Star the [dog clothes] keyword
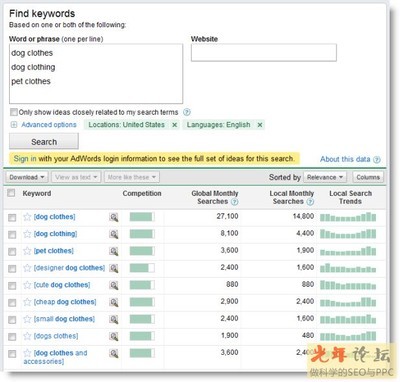The width and height of the screenshot is (400, 382). (x=27, y=217)
